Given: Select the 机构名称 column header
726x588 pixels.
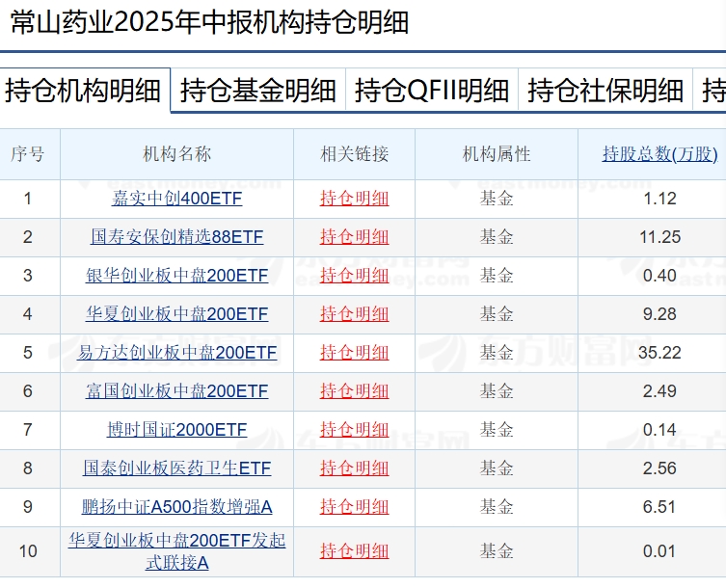Looking at the screenshot, I should tap(176, 153).
